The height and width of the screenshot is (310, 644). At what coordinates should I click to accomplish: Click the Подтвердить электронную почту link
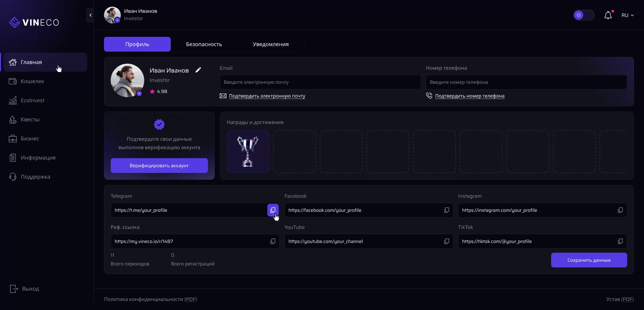tap(267, 96)
